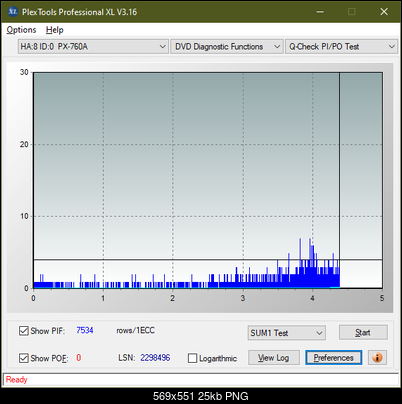Expand the SUM1 Test dropdown
The height and width of the screenshot is (404, 402).
tap(287, 333)
